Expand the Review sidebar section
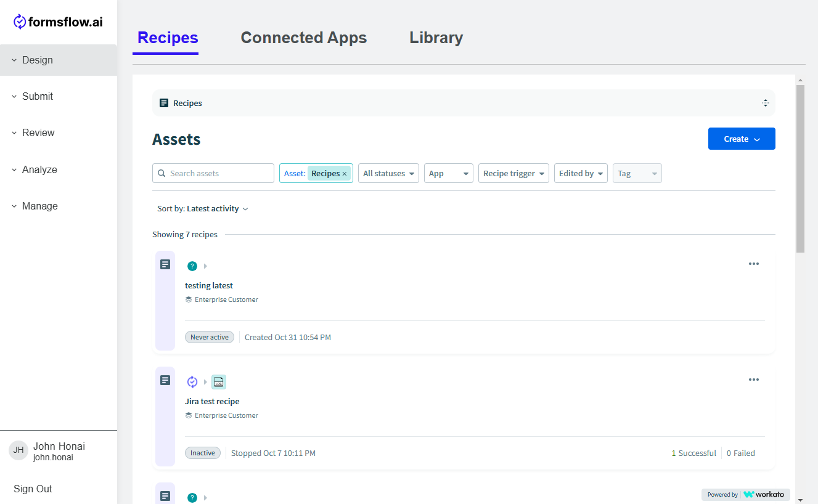Viewport: 818px width, 504px height. pos(59,132)
